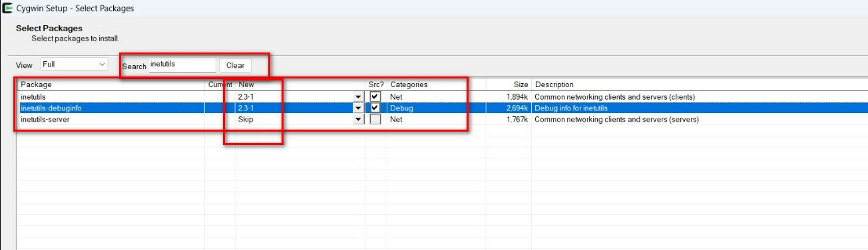The width and height of the screenshot is (868, 250).
Task: Click the Clear search button
Action: click(x=235, y=65)
